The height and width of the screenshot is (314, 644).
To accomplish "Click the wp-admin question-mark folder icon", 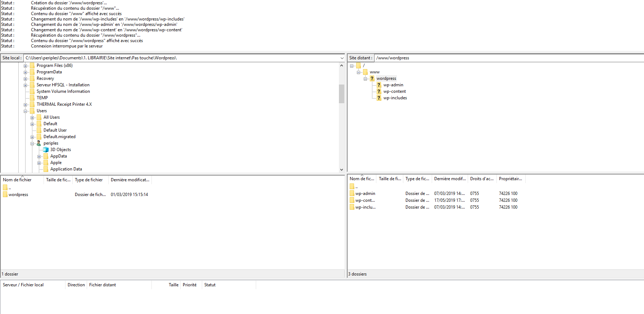I will pyautogui.click(x=379, y=85).
